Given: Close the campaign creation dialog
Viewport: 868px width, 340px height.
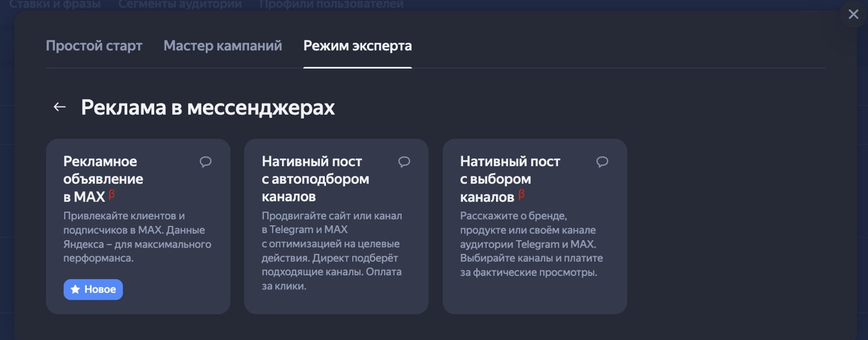Looking at the screenshot, I should (x=853, y=14).
